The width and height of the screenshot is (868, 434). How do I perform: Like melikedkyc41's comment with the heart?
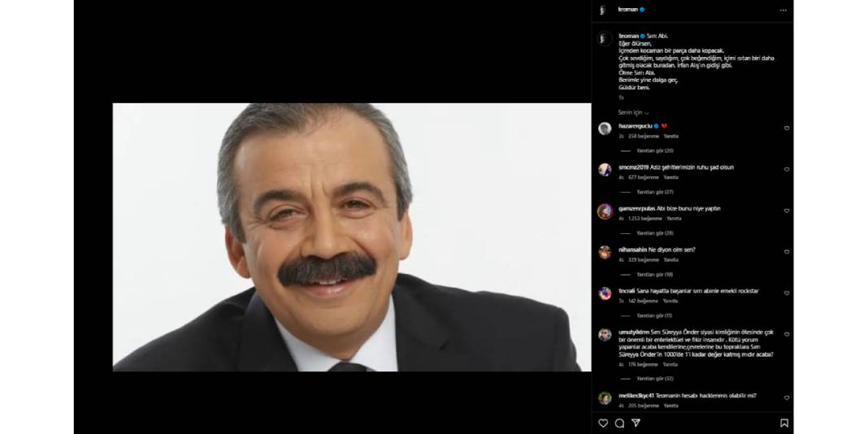tap(786, 397)
